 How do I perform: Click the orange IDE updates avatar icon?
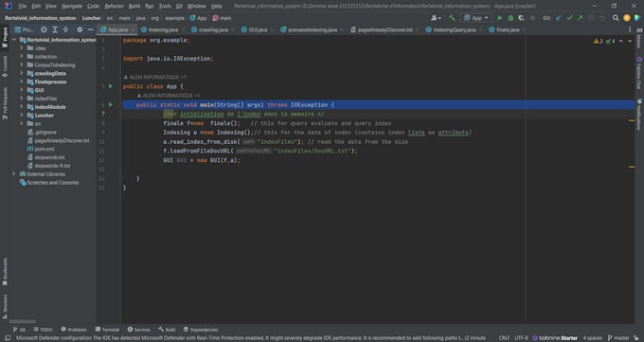(627, 18)
